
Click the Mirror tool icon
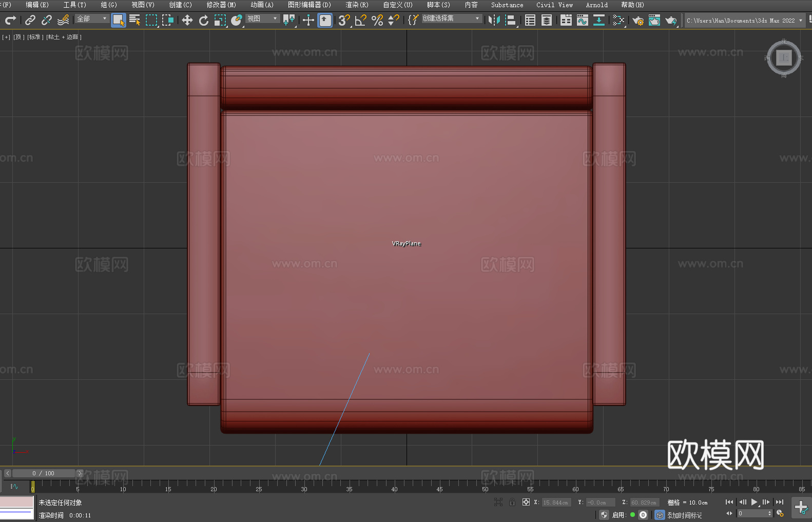[x=494, y=21]
